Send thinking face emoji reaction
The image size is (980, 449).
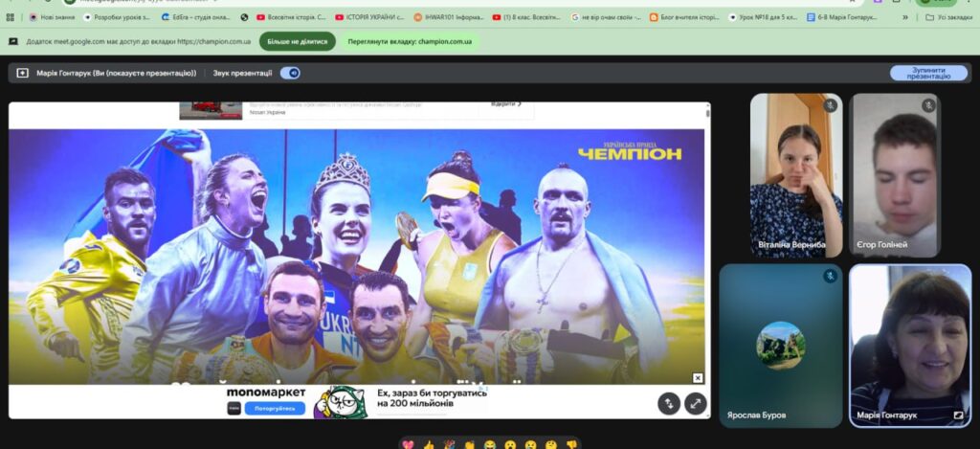pos(550,445)
